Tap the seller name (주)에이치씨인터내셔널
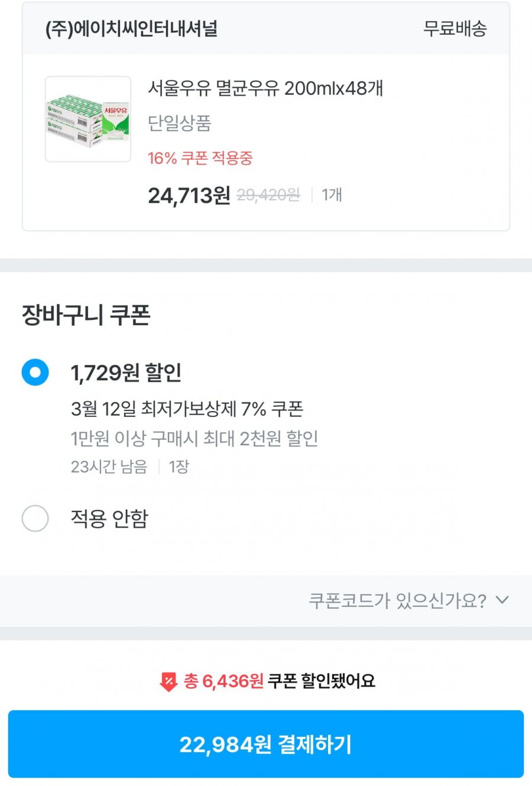The image size is (532, 786). (131, 28)
